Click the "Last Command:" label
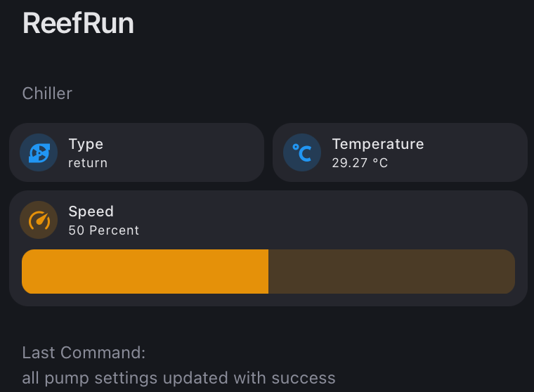The width and height of the screenshot is (534, 392). (x=84, y=353)
